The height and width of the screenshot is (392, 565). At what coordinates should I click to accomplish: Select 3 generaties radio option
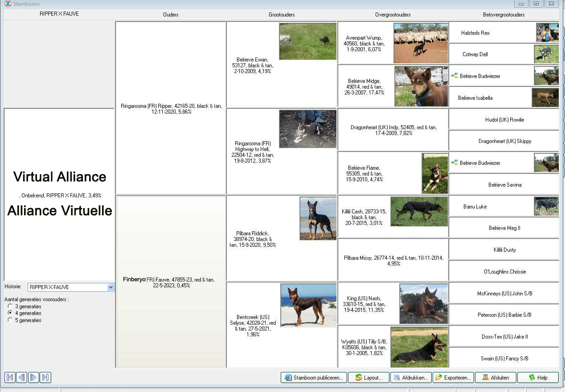pyautogui.click(x=10, y=306)
